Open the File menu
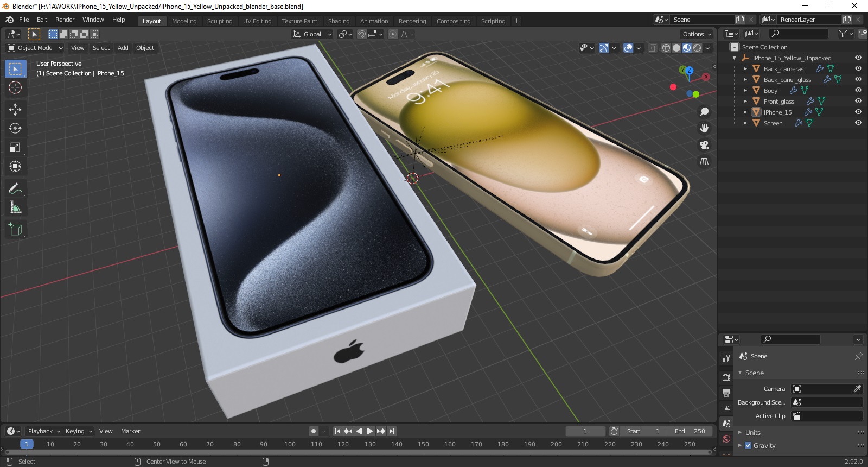 point(24,20)
